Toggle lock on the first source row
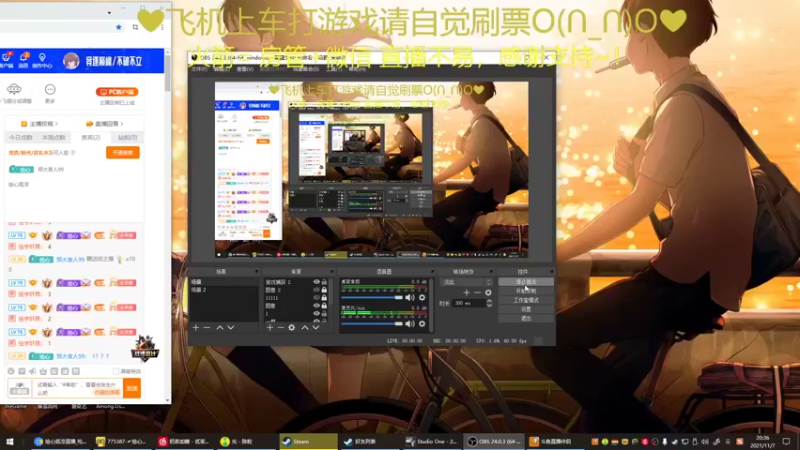The width and height of the screenshot is (800, 450). (x=324, y=282)
